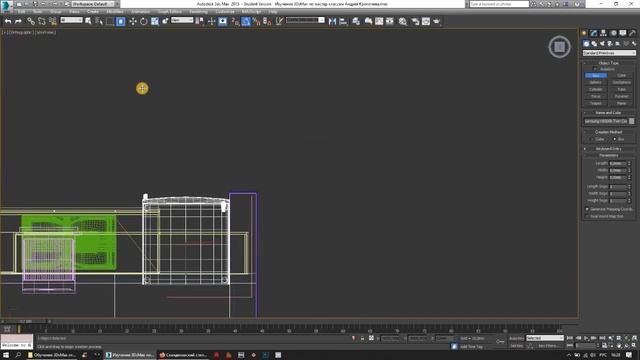Click the Play Animation button

(586, 338)
